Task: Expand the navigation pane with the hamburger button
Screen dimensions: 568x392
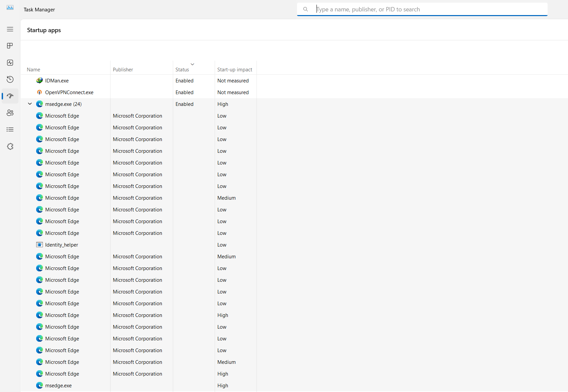Action: (10, 29)
